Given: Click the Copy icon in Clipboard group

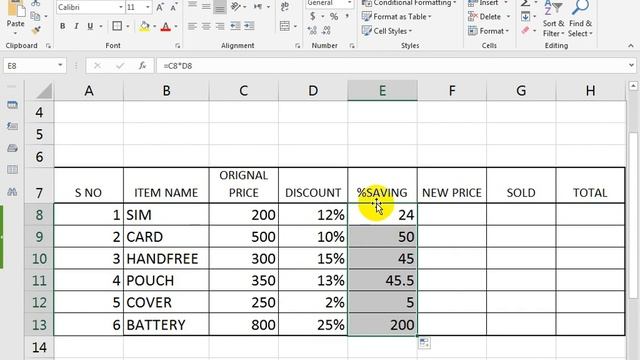Looking at the screenshot, I should pyautogui.click(x=36, y=16).
